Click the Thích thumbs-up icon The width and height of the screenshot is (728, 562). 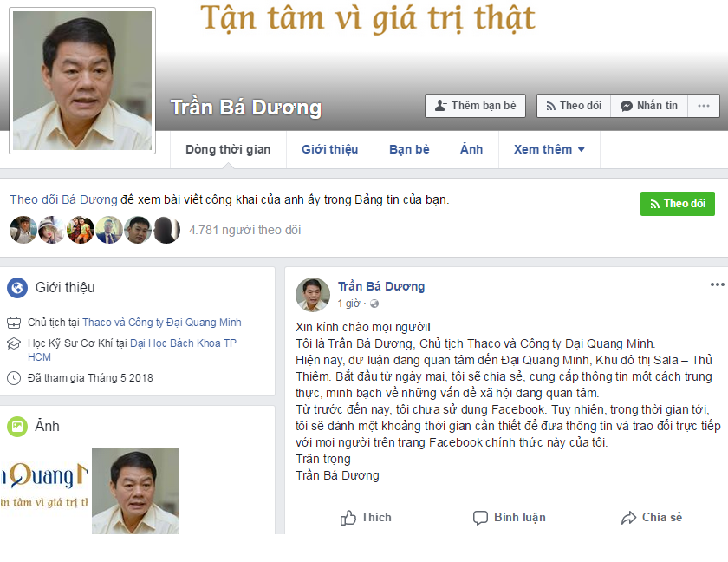[348, 518]
